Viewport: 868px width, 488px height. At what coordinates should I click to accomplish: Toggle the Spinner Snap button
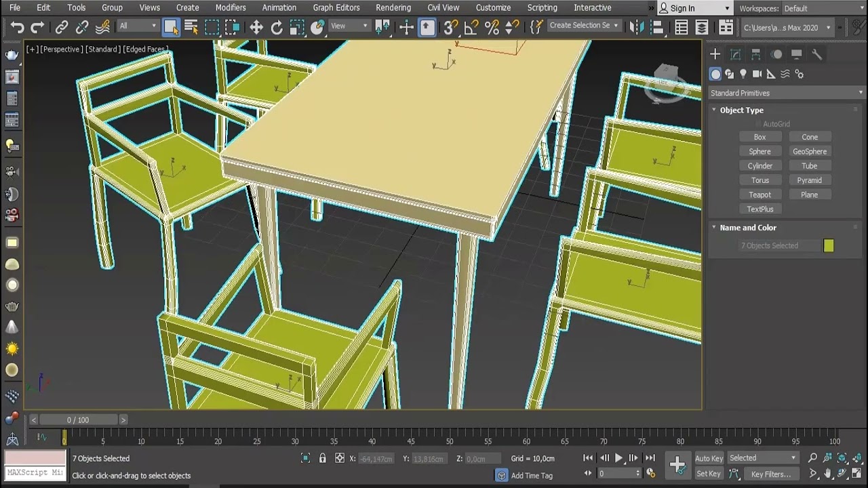coord(513,27)
